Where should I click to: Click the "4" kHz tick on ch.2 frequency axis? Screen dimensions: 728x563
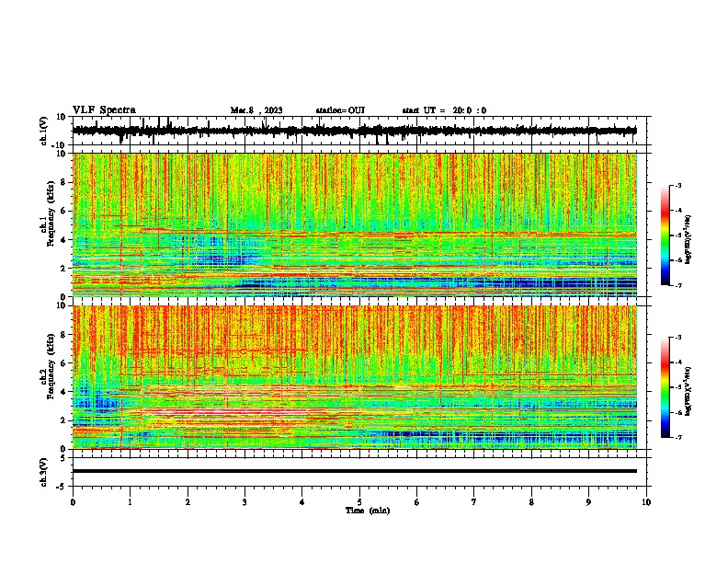(63, 392)
